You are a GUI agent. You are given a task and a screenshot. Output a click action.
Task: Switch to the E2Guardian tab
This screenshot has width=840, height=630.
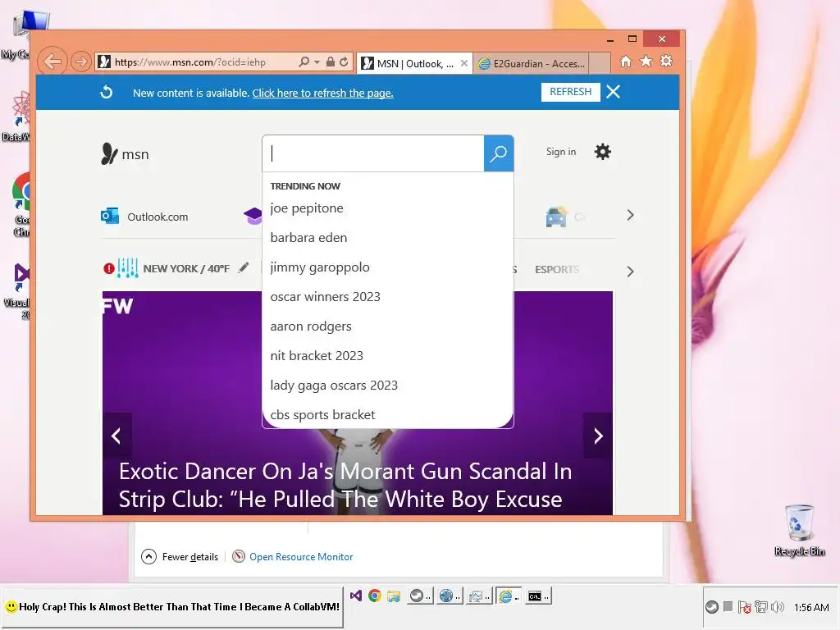[532, 64]
